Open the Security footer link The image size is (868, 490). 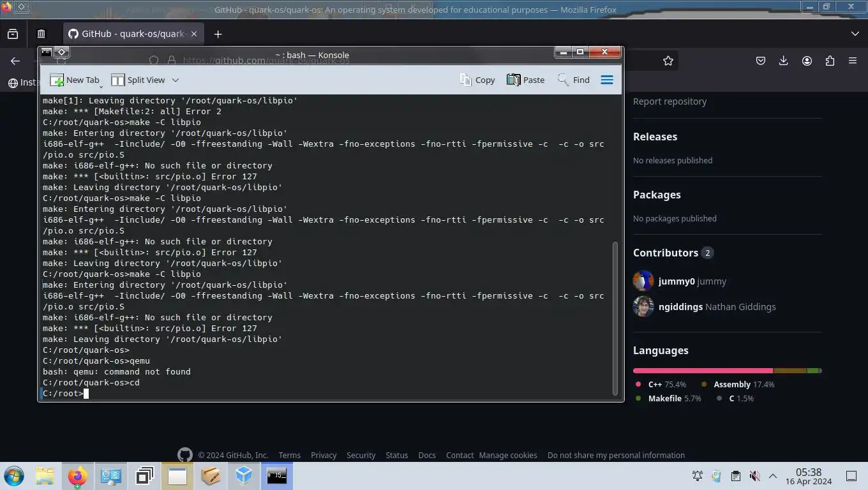361,455
